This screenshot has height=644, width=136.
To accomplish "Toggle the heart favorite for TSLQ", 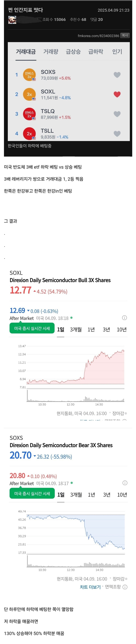I will click(117, 114).
